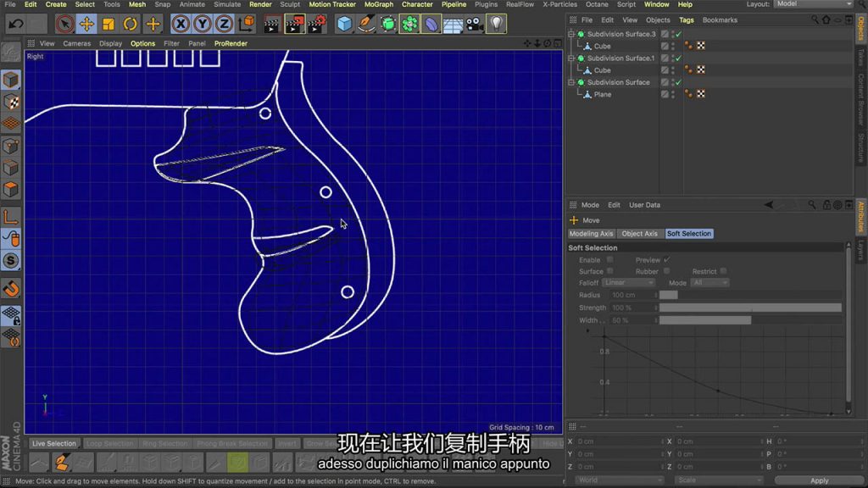This screenshot has height=488, width=868.
Task: Click the Enable Axis icon
Action: tap(11, 217)
